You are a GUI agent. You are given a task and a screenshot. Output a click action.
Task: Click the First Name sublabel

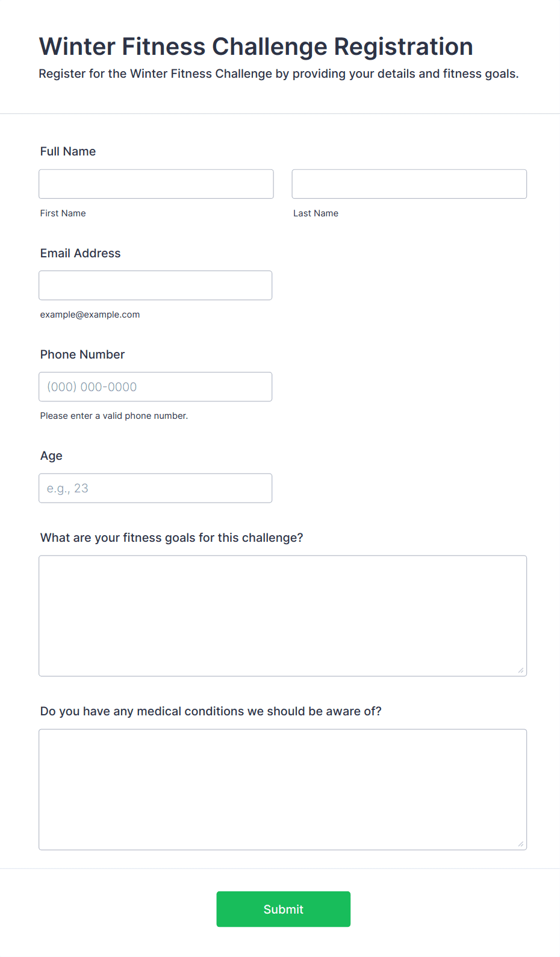[63, 213]
